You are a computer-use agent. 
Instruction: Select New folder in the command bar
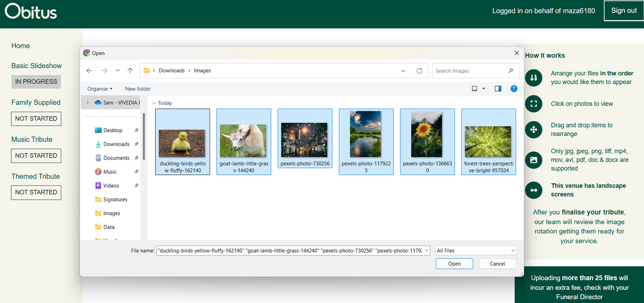(138, 88)
